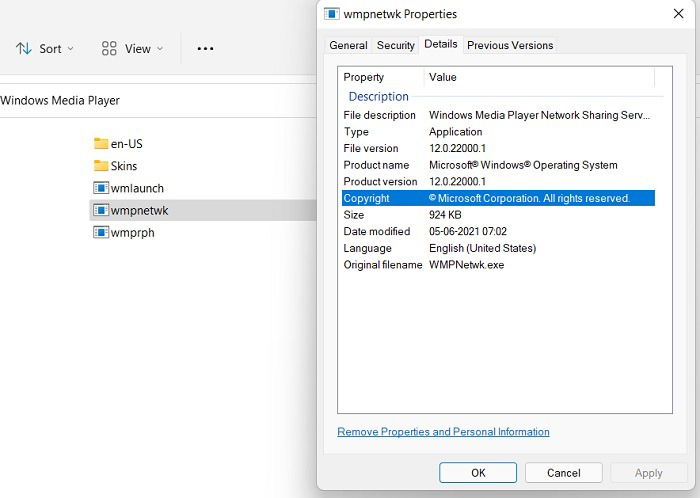Click the Cancel button
The height and width of the screenshot is (498, 700).
563,473
